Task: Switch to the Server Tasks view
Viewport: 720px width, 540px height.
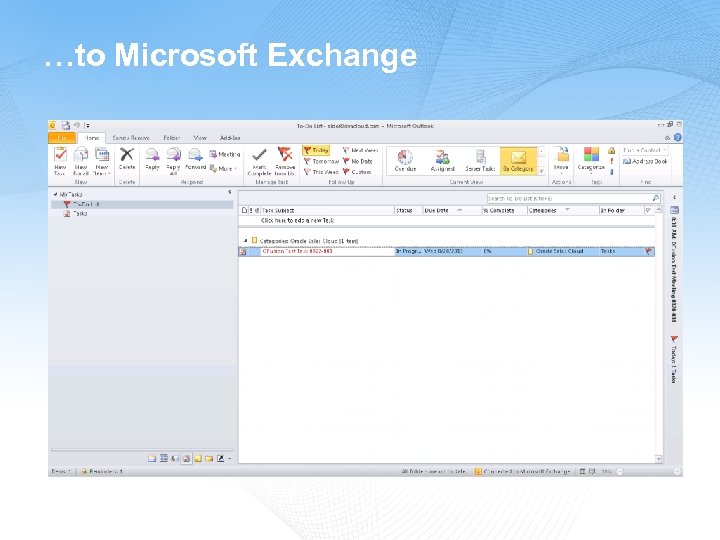Action: coord(480,161)
